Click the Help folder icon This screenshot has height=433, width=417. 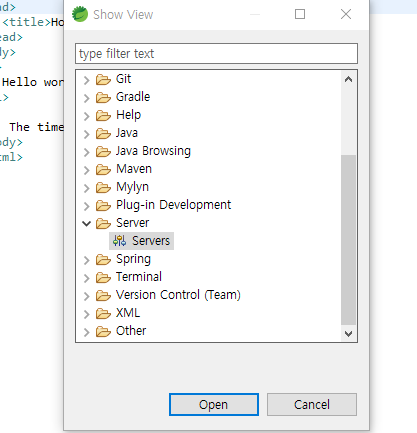103,116
